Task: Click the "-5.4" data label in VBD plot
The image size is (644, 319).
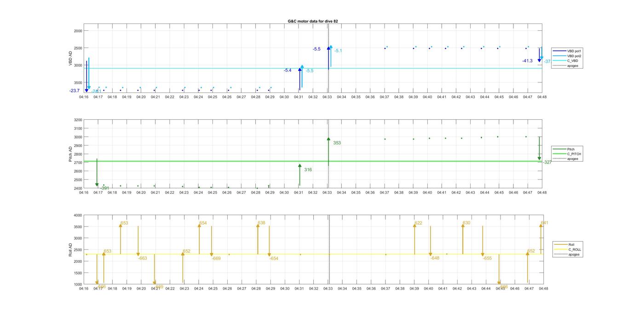Action: coord(287,70)
